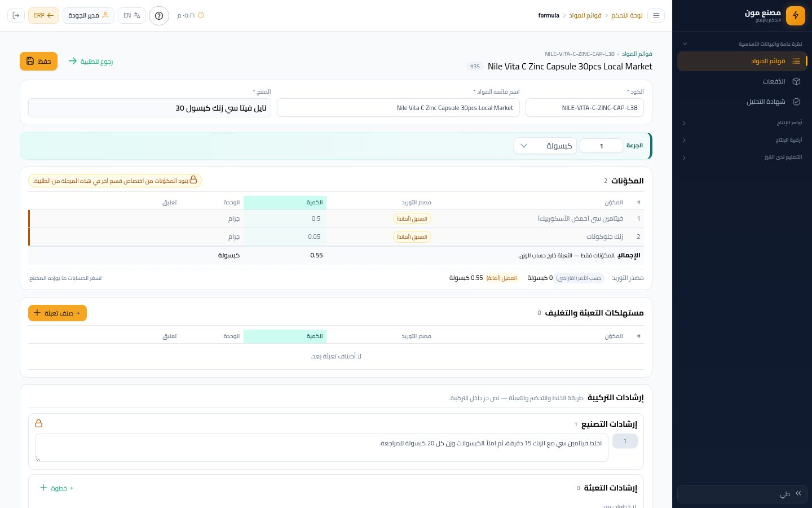Image resolution: width=812 pixels, height=508 pixels.
Task: Expand التصنيع لدى الغير sidebar section
Action: pos(742,157)
